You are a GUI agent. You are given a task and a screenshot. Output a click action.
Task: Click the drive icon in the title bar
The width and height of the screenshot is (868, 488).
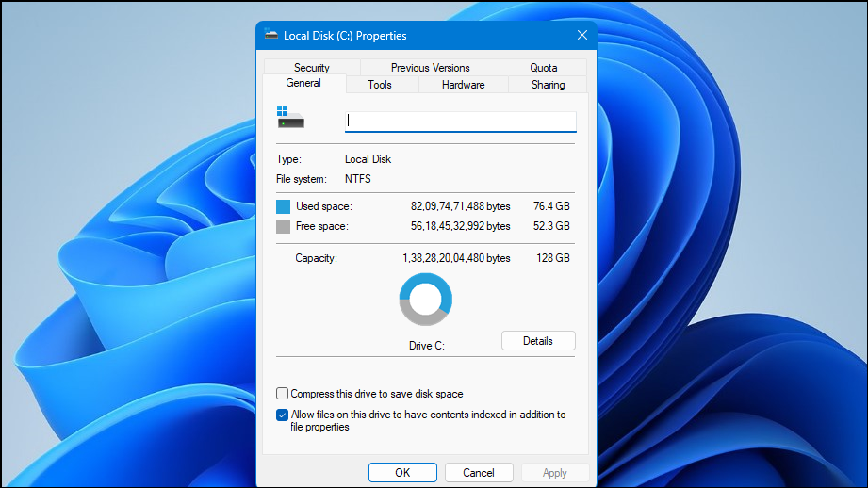pyautogui.click(x=270, y=34)
